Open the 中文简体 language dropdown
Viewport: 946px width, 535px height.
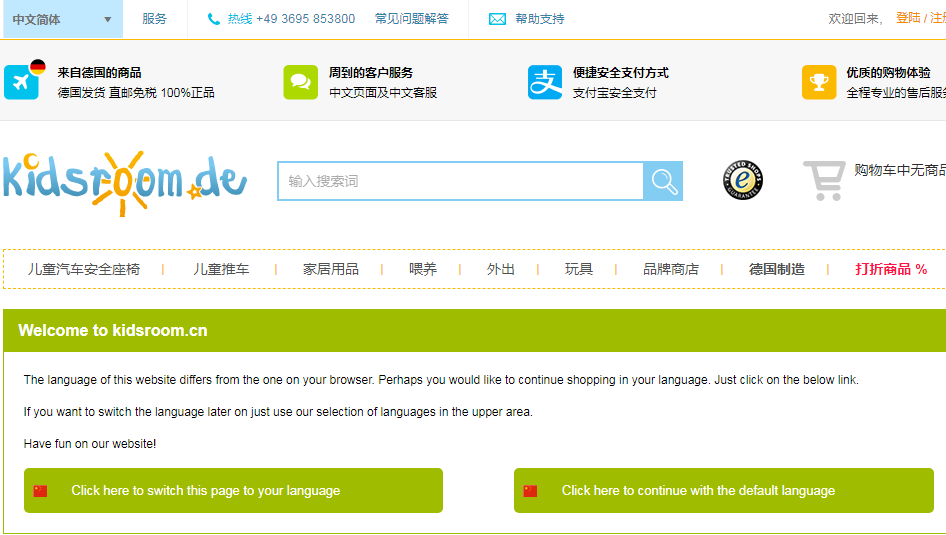(62, 19)
